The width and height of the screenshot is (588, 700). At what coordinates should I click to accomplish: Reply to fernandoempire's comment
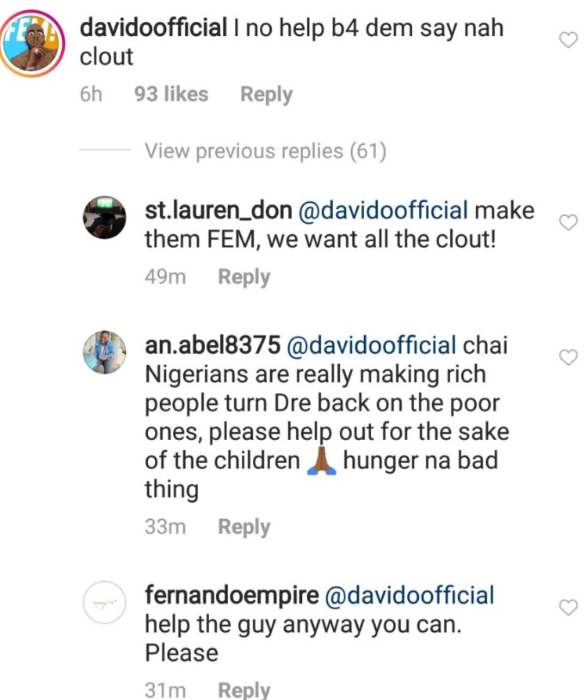coord(243,688)
